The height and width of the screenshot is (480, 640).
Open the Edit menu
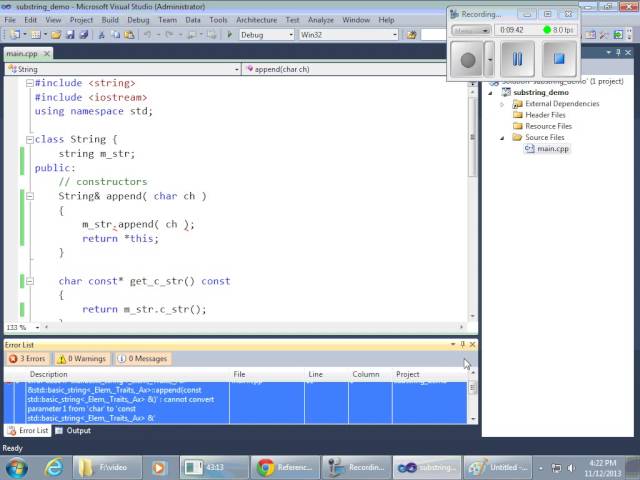tap(30, 20)
